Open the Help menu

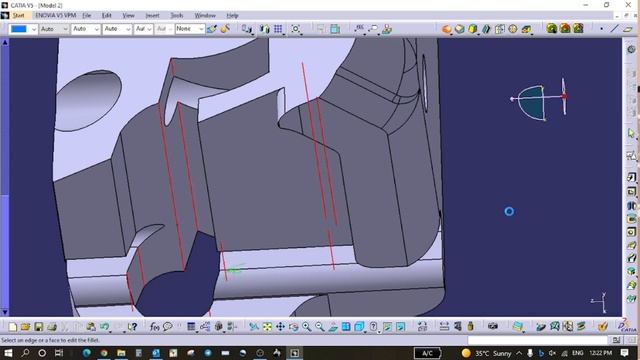tap(232, 16)
